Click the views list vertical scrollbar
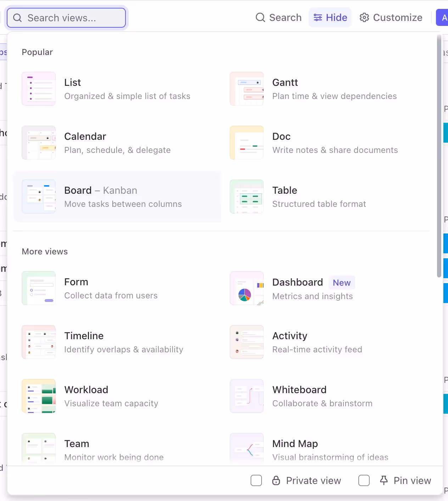 (x=439, y=156)
